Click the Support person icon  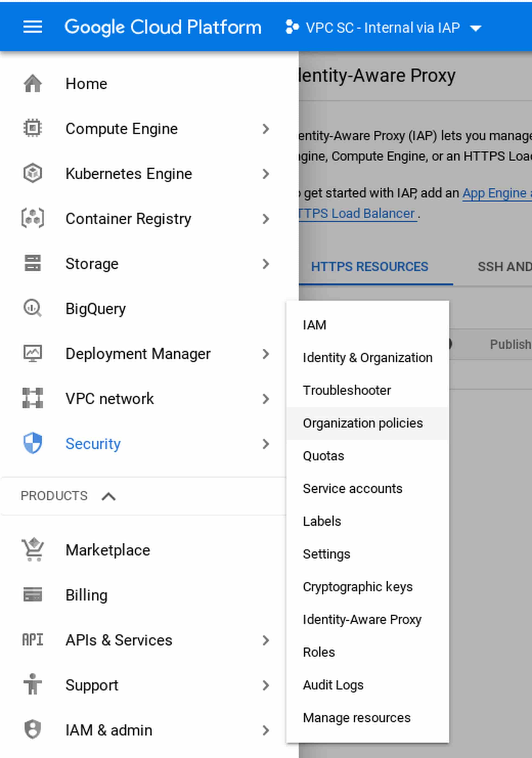(33, 684)
